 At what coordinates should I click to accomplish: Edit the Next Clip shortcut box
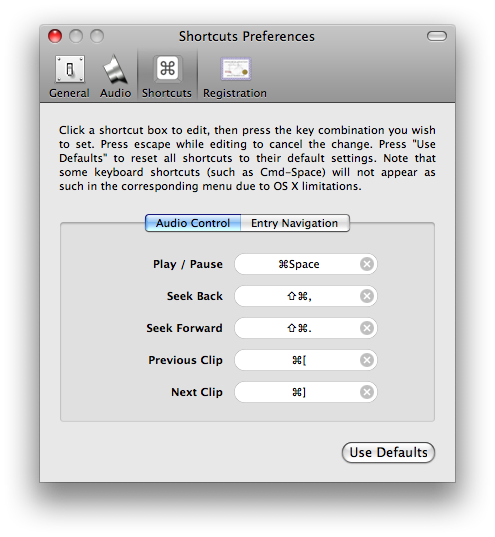[x=306, y=392]
